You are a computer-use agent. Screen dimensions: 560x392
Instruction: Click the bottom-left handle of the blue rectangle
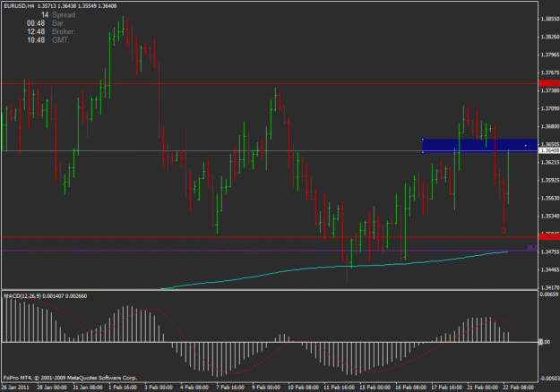coord(423,153)
